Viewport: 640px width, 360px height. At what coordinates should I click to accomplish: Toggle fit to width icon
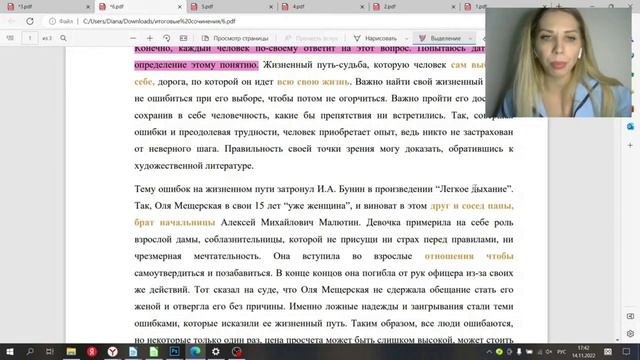click(x=183, y=38)
